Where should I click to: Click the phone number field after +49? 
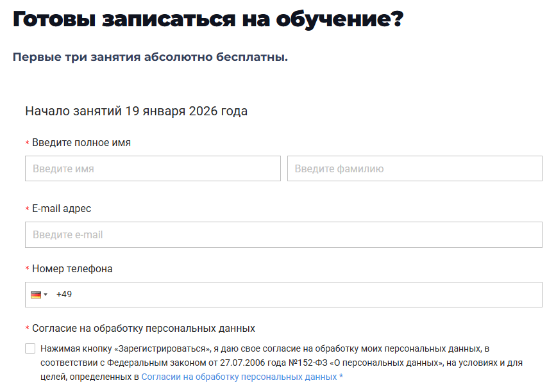pos(301,295)
